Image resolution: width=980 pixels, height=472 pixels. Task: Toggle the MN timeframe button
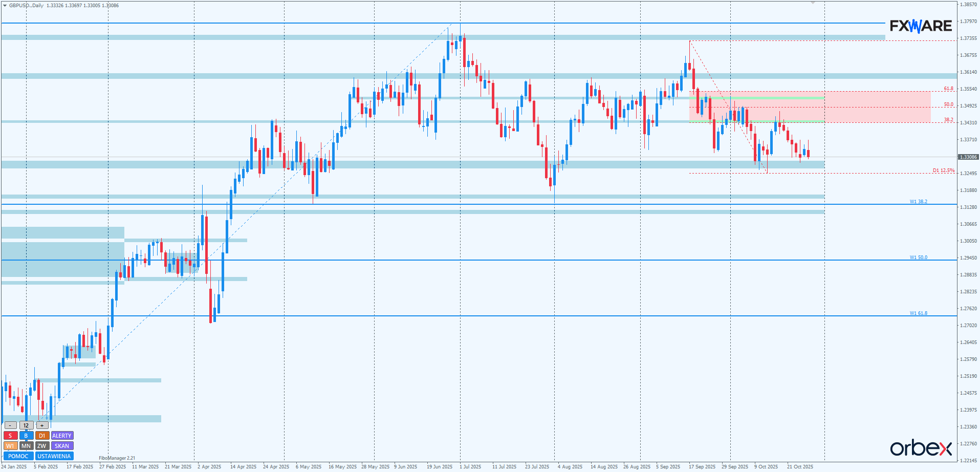coord(26,446)
